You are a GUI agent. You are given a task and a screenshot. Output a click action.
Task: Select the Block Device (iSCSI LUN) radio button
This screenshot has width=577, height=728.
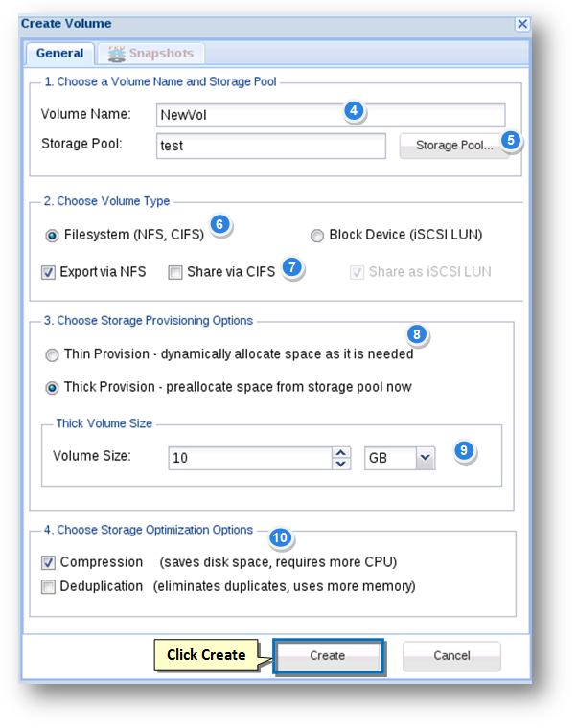[x=317, y=236]
